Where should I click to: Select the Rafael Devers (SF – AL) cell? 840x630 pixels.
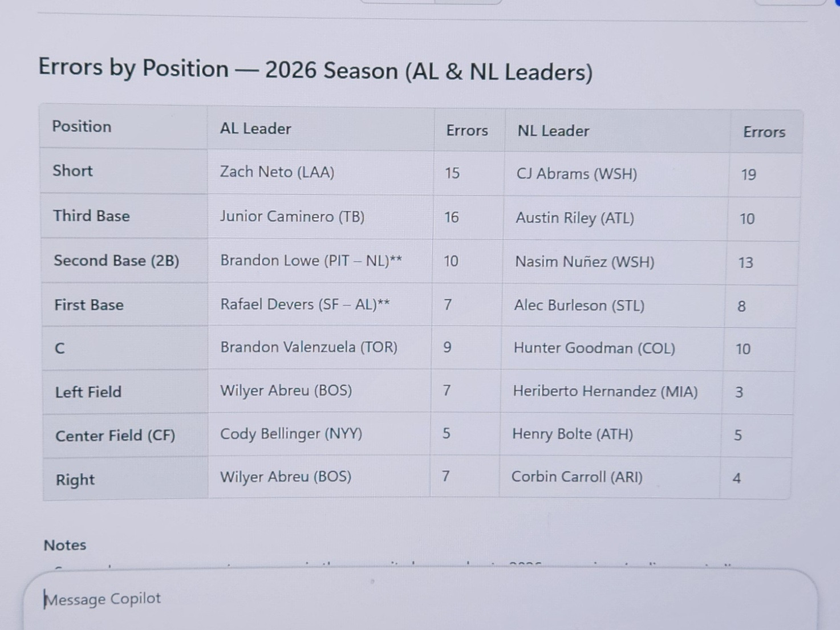[319, 304]
